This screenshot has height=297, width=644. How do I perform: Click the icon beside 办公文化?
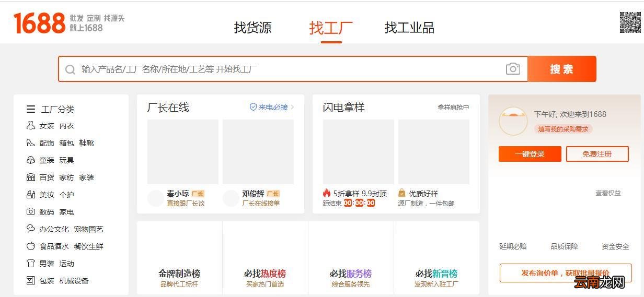(31, 229)
